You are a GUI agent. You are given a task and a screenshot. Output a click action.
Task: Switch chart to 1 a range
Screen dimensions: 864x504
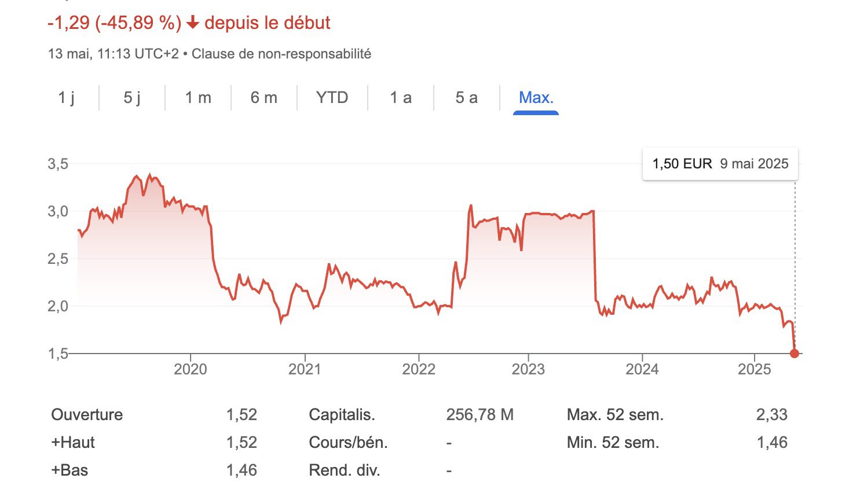click(x=401, y=97)
